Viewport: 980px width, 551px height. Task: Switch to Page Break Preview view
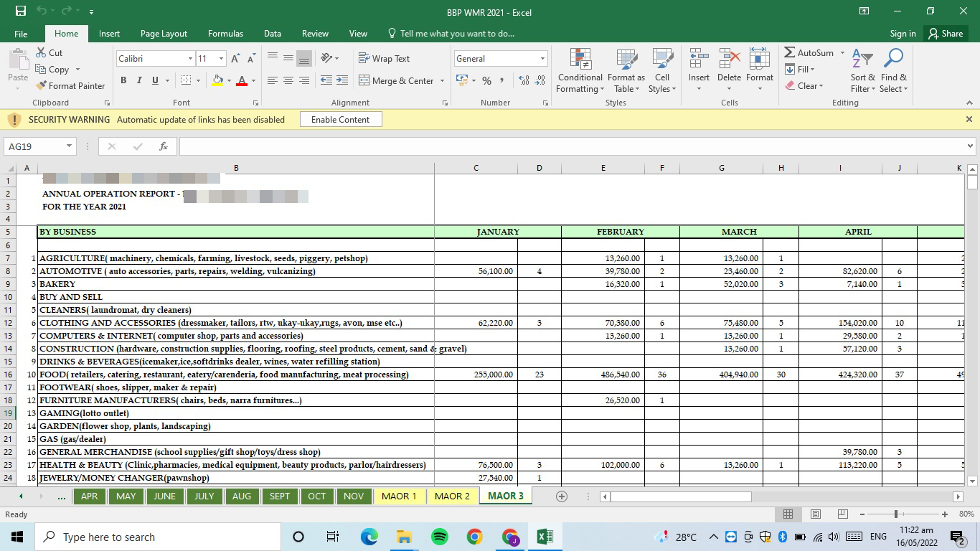click(x=843, y=514)
